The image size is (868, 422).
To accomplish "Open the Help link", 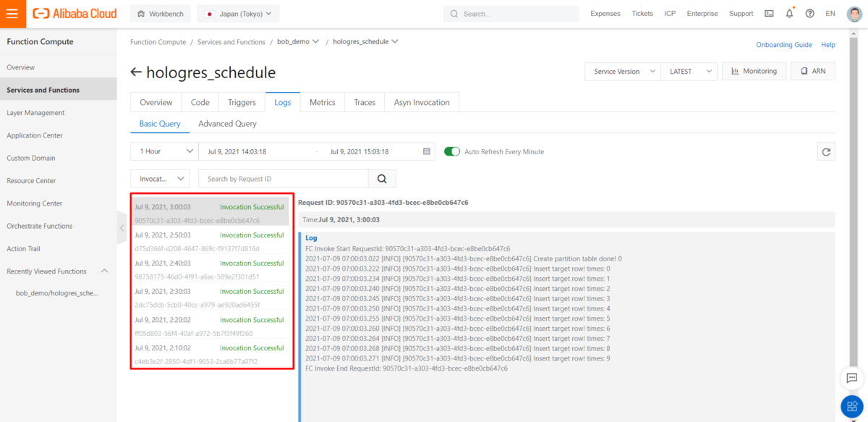I will 828,45.
